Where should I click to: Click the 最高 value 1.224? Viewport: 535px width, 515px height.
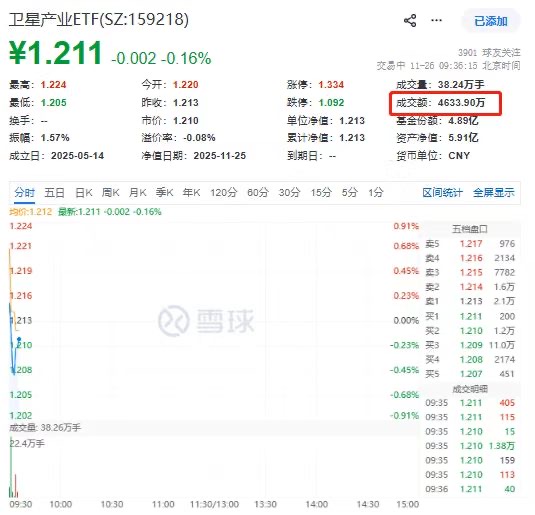[x=53, y=85]
